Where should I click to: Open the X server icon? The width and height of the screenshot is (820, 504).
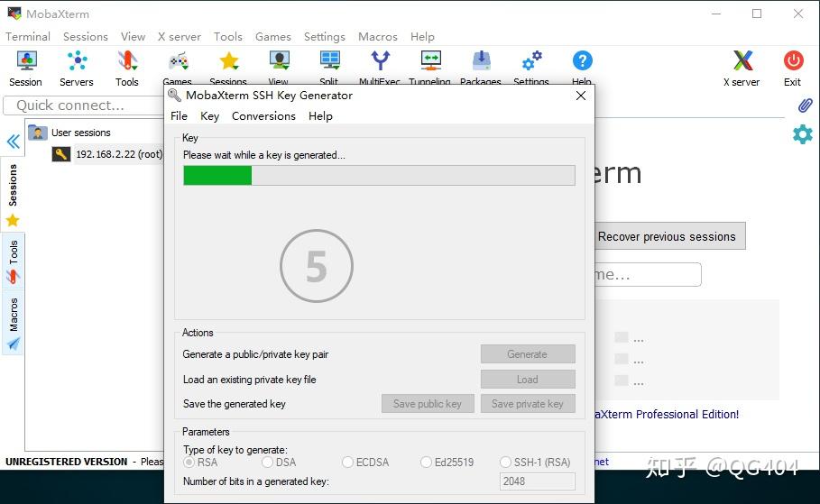pos(742,69)
